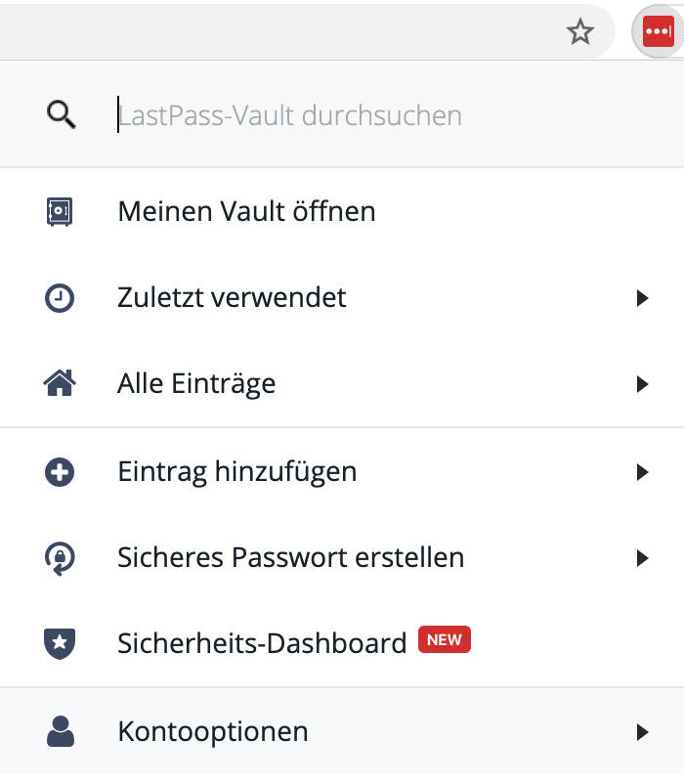Click the clock icon for recently used
Image resolution: width=684 pixels, height=784 pixels.
pos(60,297)
